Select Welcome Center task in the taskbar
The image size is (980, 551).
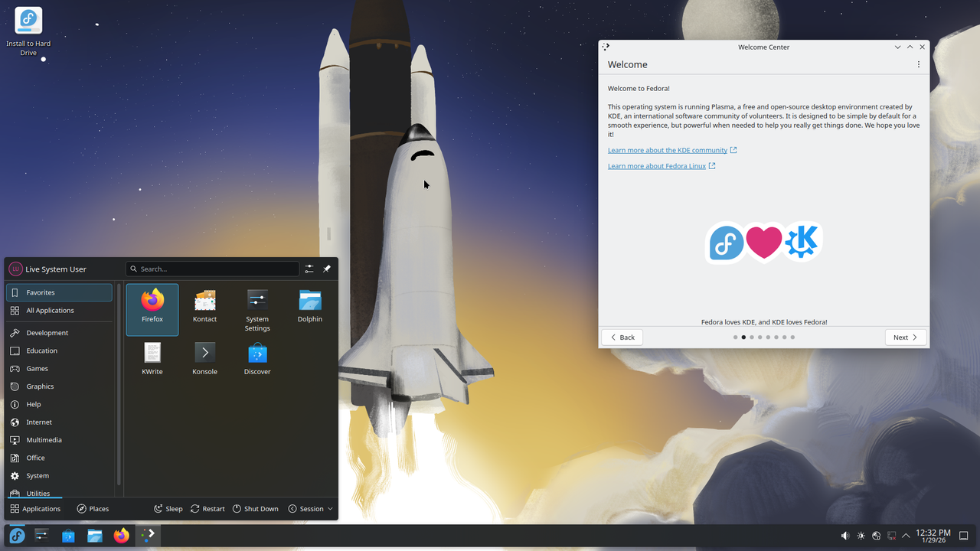(x=148, y=536)
